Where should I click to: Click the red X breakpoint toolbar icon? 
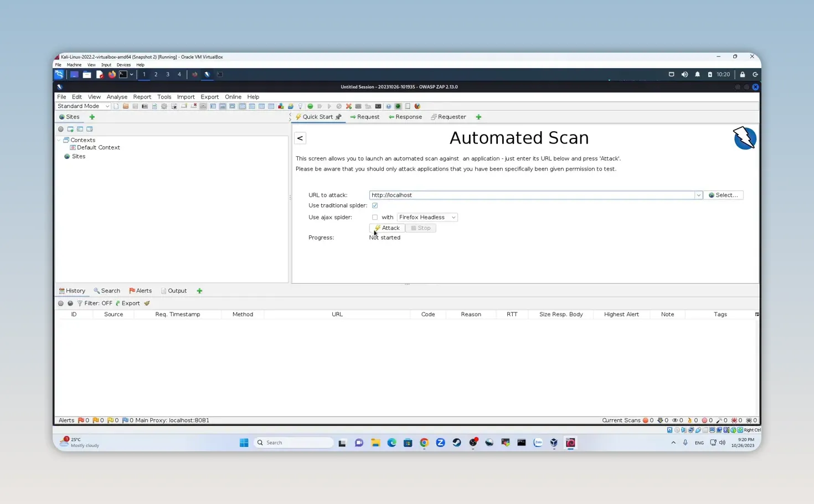(349, 106)
